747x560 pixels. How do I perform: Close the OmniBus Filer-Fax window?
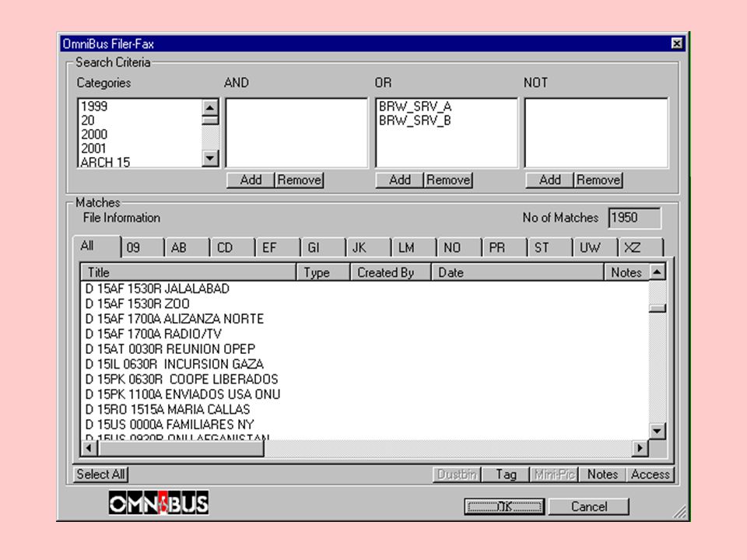pyautogui.click(x=676, y=44)
